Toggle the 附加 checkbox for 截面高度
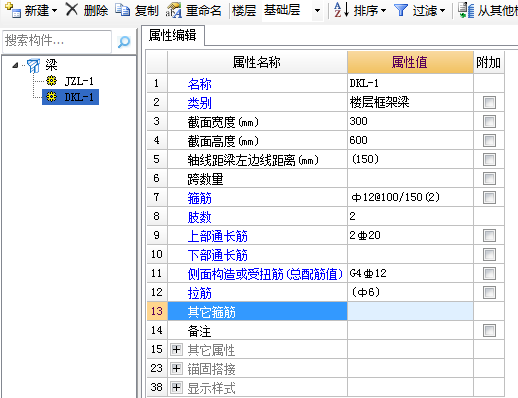Viewport: 518px width, 398px height. [x=489, y=140]
